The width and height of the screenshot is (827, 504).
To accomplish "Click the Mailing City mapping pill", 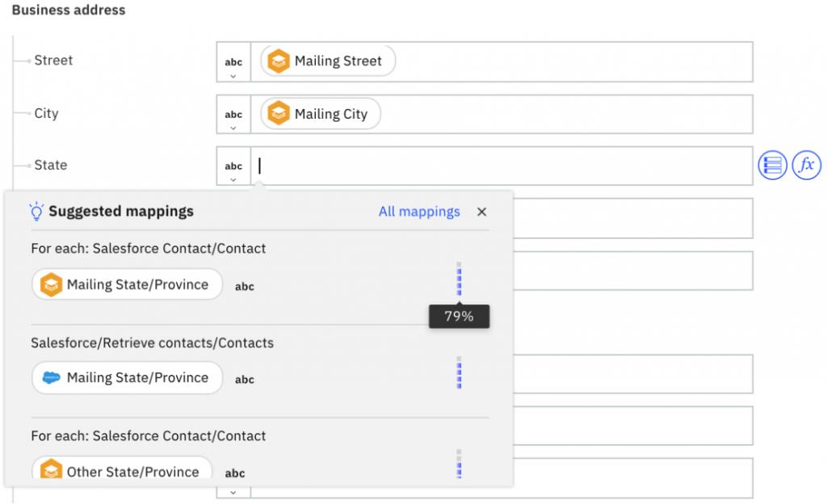I will pyautogui.click(x=319, y=114).
